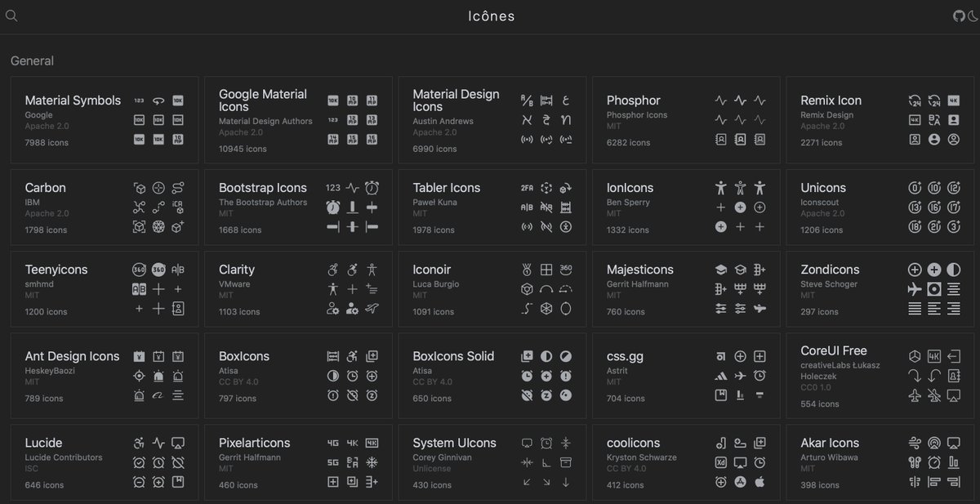Select the medal icon in Iconoir card
980x504 pixels.
(527, 270)
